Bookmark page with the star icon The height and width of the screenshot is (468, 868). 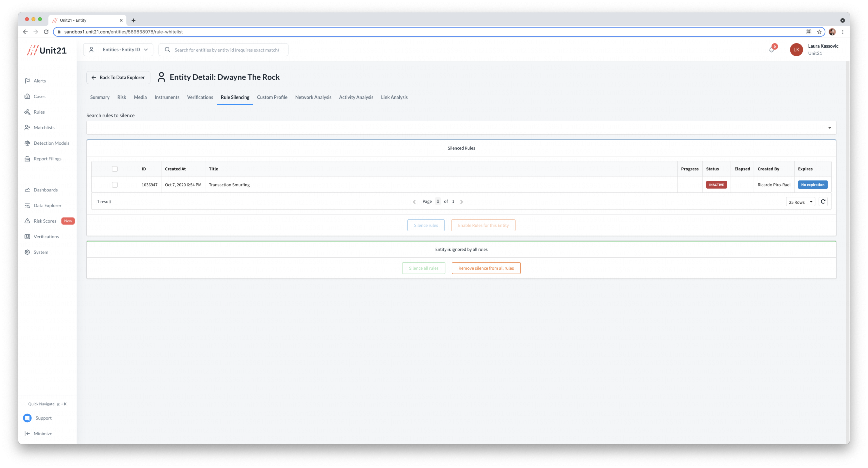click(x=819, y=32)
